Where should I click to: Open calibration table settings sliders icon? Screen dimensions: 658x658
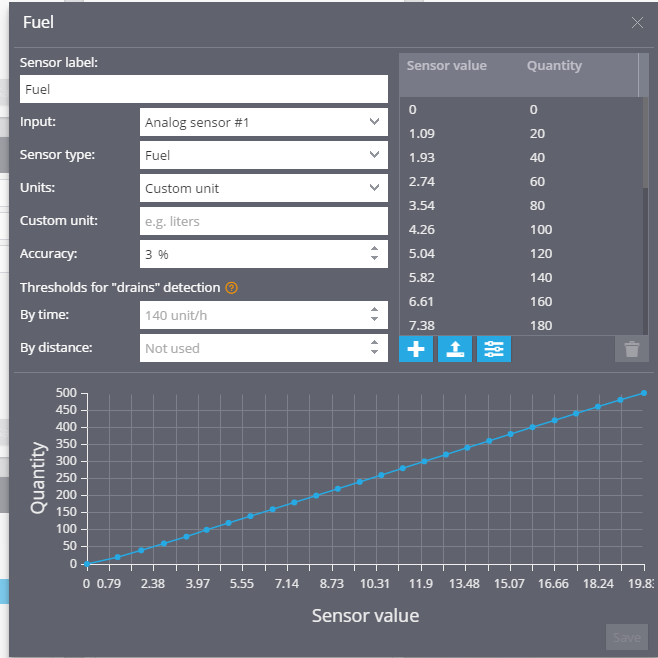[x=494, y=349]
